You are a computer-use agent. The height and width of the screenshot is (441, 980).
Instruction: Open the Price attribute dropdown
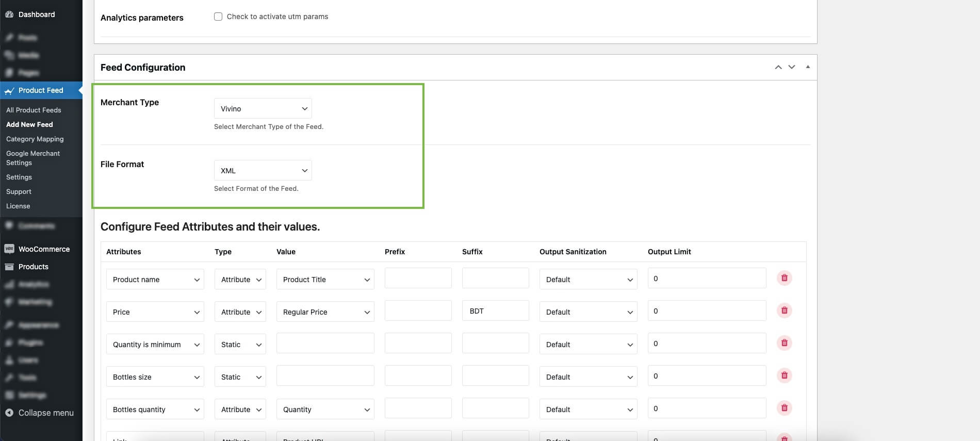pos(155,312)
